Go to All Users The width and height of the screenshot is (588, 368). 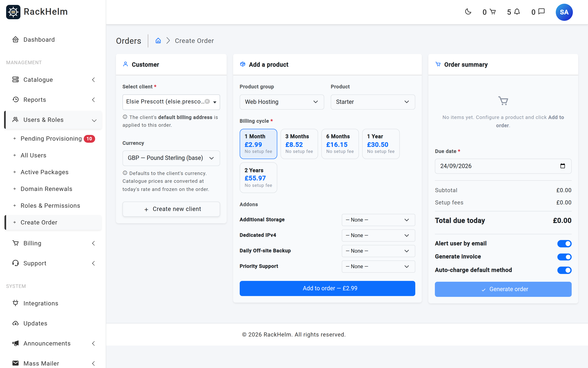pyautogui.click(x=53, y=155)
